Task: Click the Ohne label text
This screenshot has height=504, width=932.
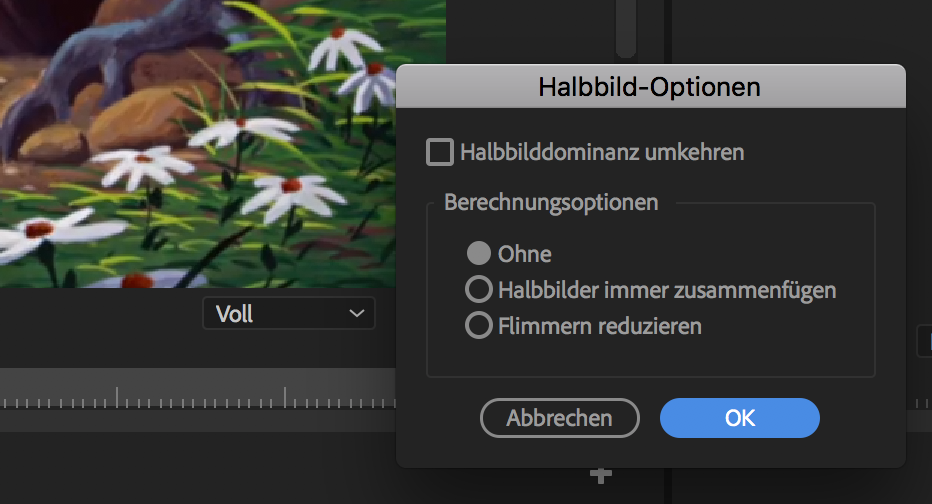Action: coord(525,254)
